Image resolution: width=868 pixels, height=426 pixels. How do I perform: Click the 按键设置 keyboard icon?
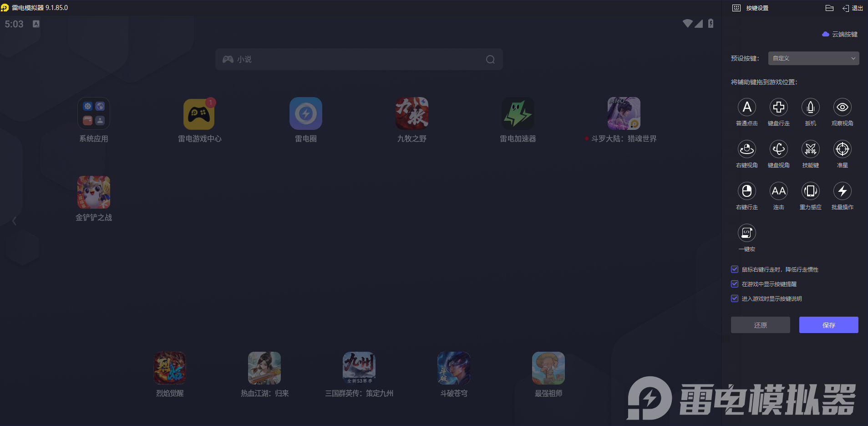point(736,8)
